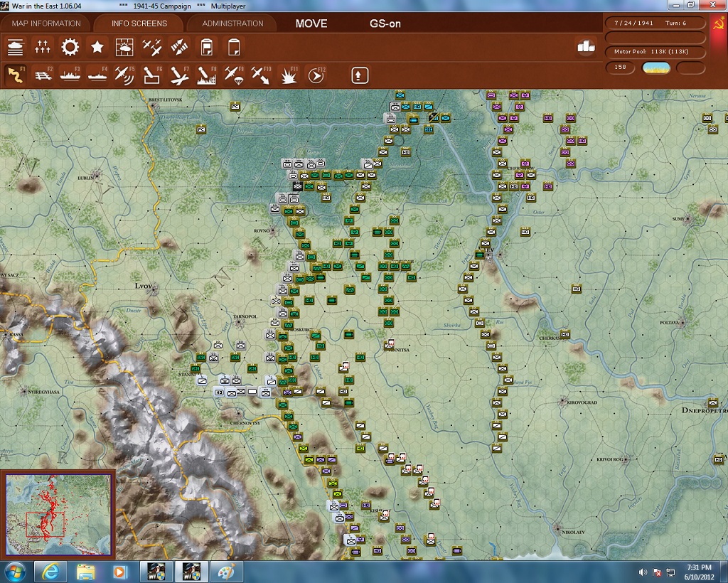This screenshot has width=728, height=583.
Task: Click the upload arrow save button
Action: coord(360,75)
